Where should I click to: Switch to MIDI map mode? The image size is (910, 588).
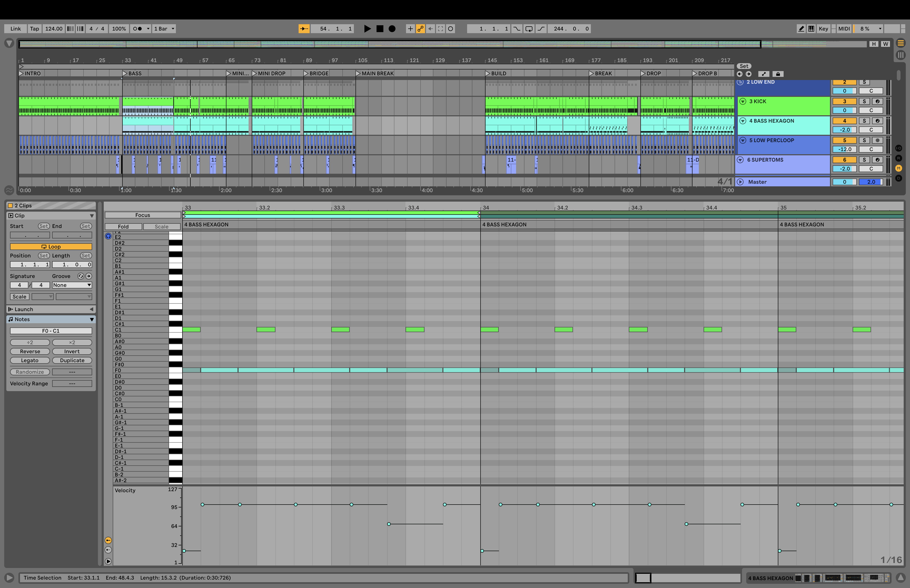point(844,29)
